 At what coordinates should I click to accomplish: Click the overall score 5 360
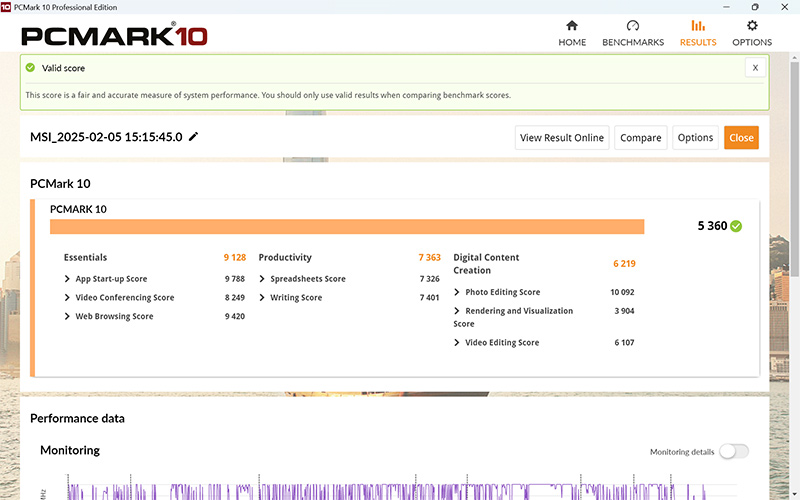[x=712, y=226]
